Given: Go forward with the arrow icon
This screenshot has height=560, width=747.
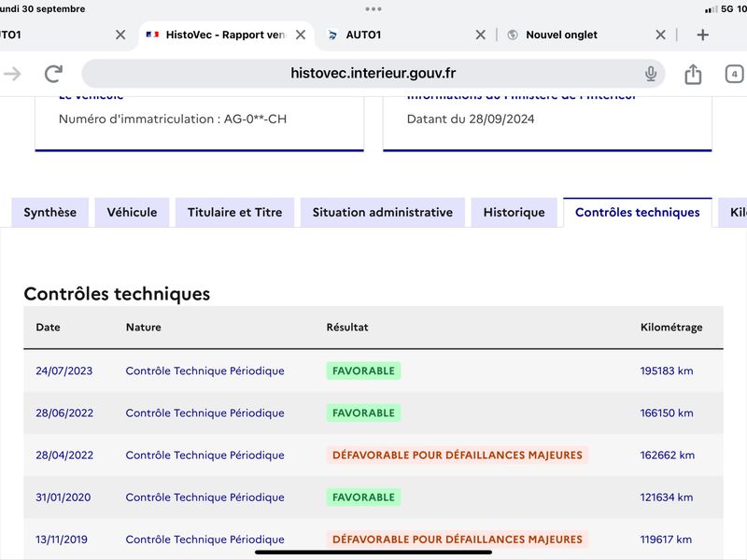Looking at the screenshot, I should coord(12,74).
